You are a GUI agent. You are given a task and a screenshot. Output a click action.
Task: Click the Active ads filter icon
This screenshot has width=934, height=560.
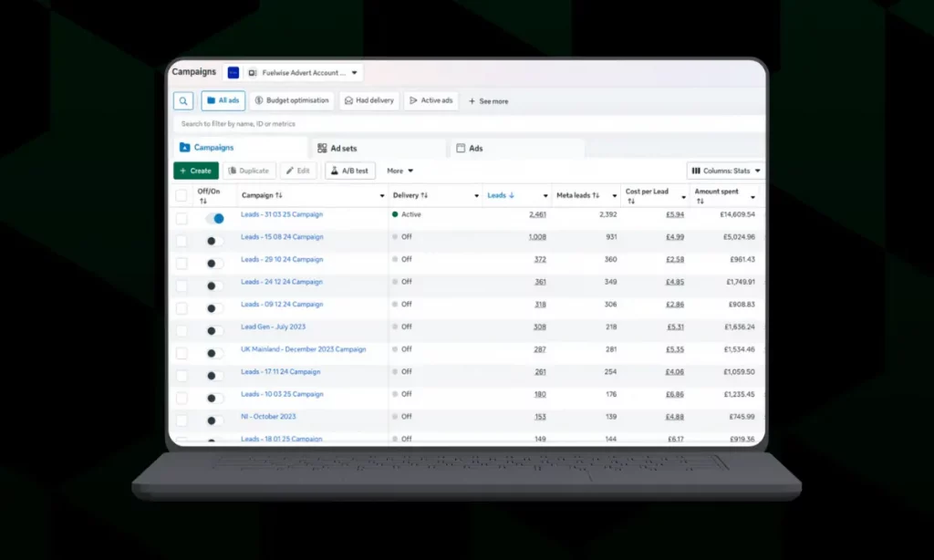click(x=413, y=100)
